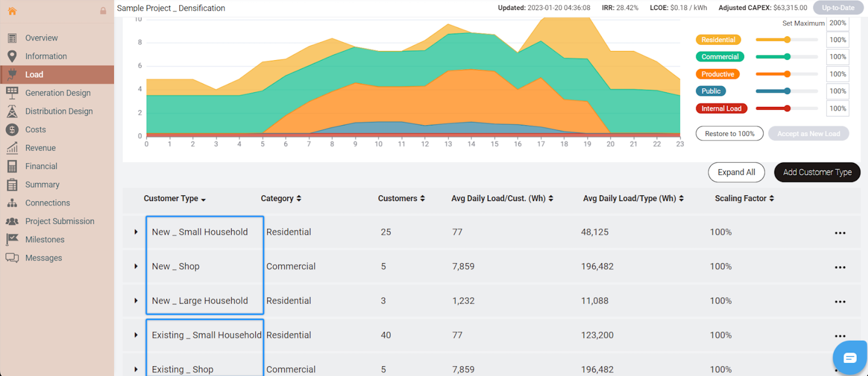Click the Add Customer Type button
The width and height of the screenshot is (868, 376).
click(x=817, y=172)
